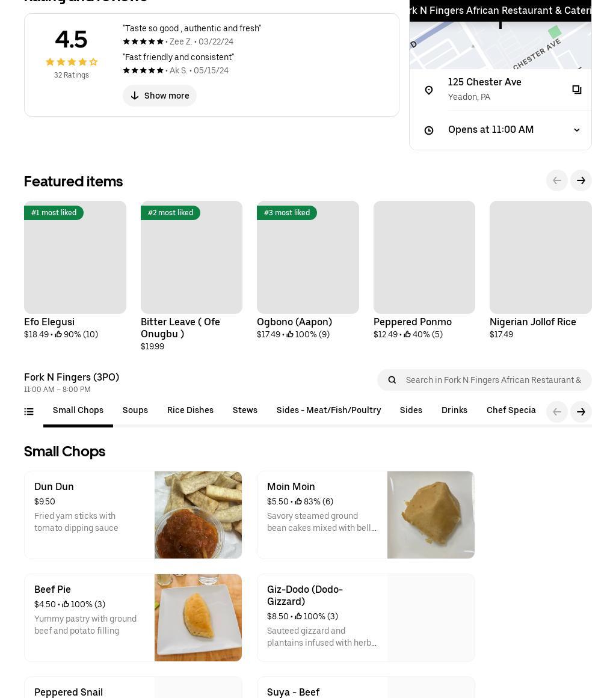The image size is (616, 698).
Task: Switch to the Soups tab
Action: [135, 411]
